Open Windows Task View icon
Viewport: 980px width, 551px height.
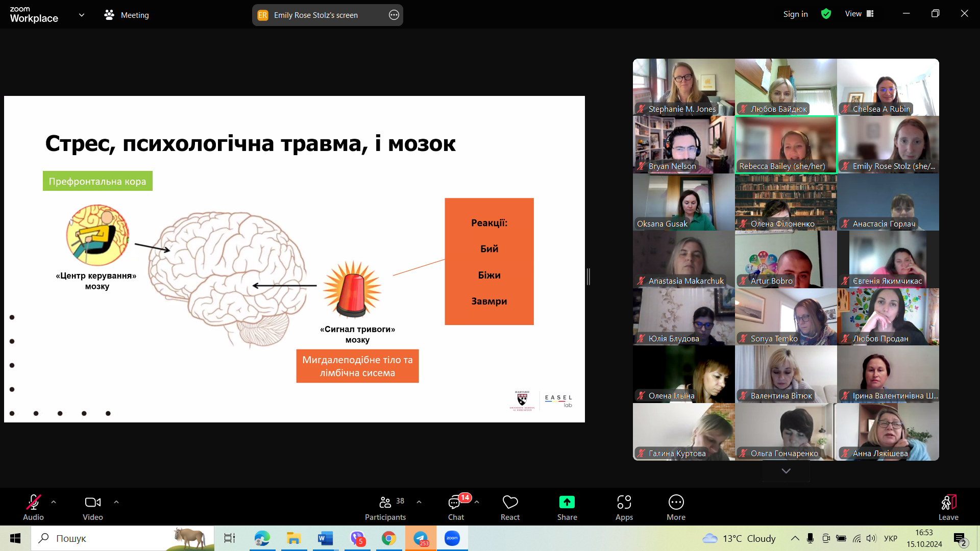coord(230,538)
